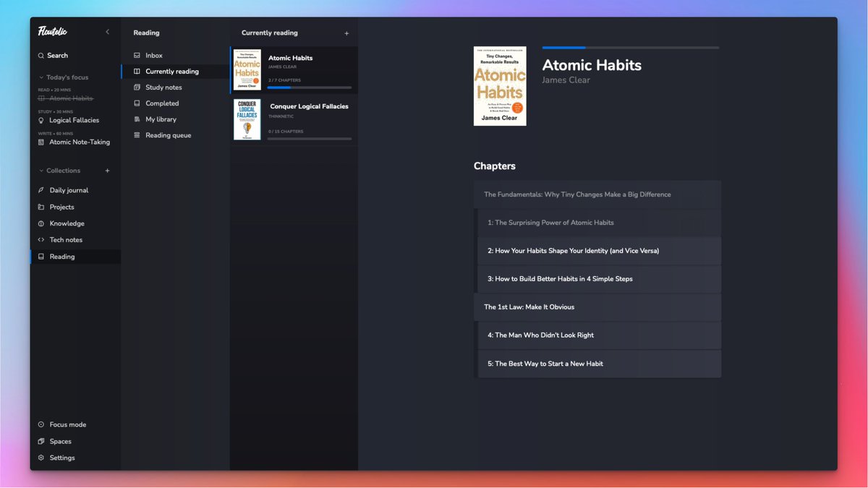Click the Study notes icon
The image size is (868, 488).
137,87
